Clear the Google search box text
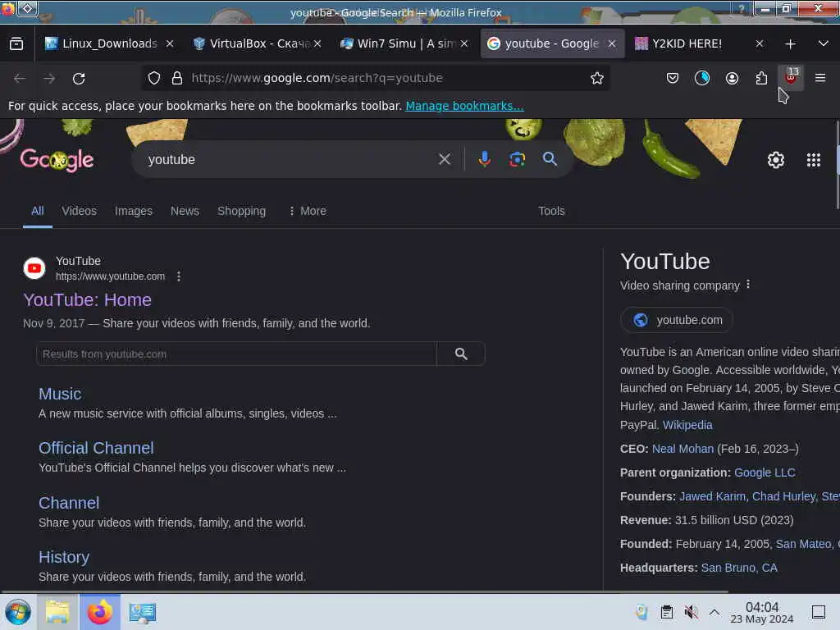The width and height of the screenshot is (840, 630). pyautogui.click(x=444, y=159)
